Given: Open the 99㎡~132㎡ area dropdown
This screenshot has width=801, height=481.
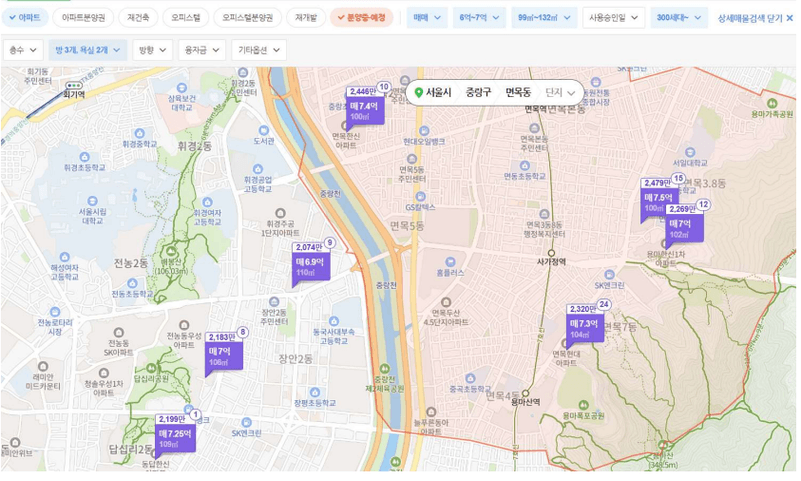Looking at the screenshot, I should [x=544, y=17].
